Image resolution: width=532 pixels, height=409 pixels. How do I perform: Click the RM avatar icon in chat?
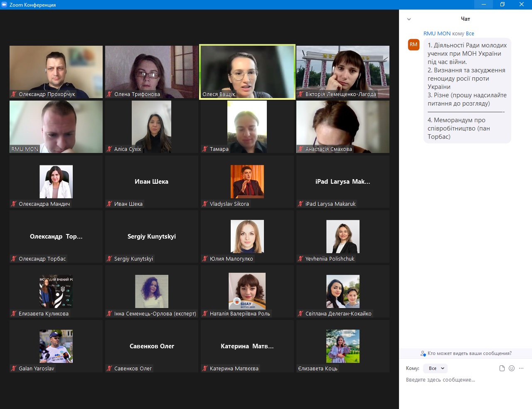(414, 44)
